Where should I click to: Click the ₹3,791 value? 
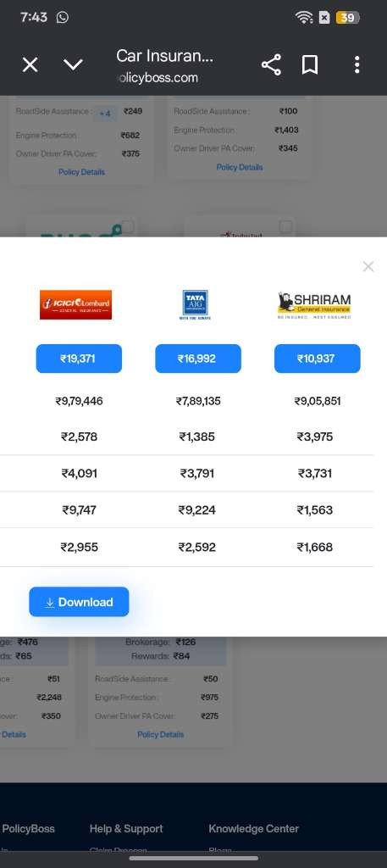coord(196,473)
